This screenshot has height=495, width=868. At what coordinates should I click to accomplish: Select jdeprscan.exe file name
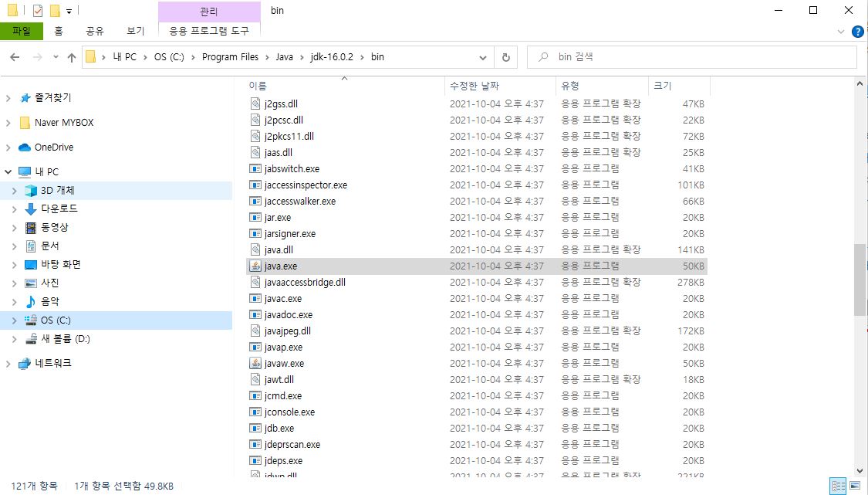pos(292,445)
